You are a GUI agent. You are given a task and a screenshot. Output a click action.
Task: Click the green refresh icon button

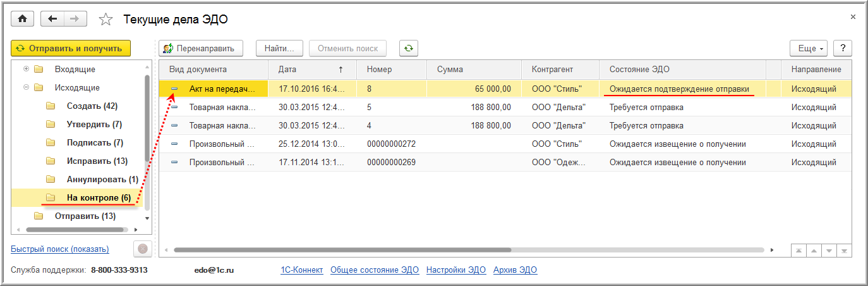(409, 48)
